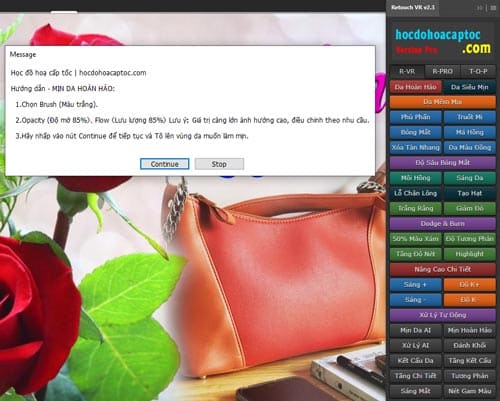Click the purple Xử Lý Tự Động button

[x=443, y=315]
